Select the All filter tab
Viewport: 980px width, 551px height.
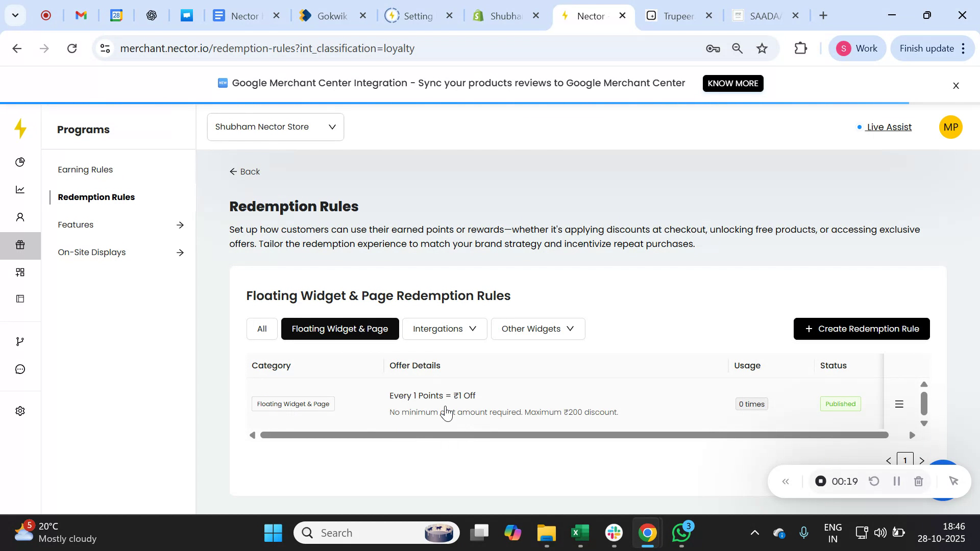(x=262, y=329)
